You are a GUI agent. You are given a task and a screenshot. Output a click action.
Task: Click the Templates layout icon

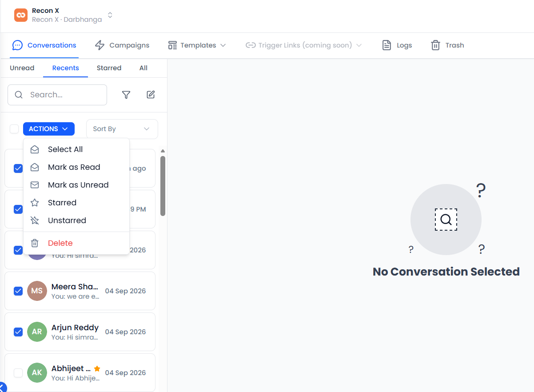click(x=172, y=45)
